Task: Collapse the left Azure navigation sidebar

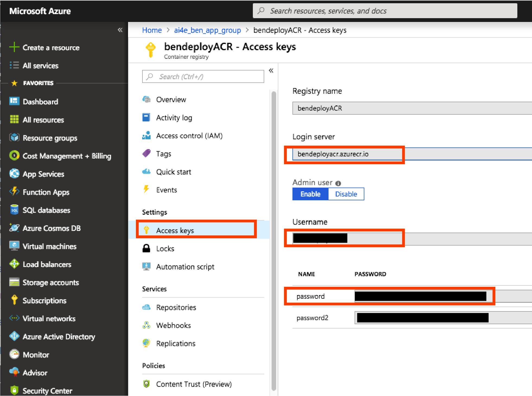Action: [x=120, y=30]
